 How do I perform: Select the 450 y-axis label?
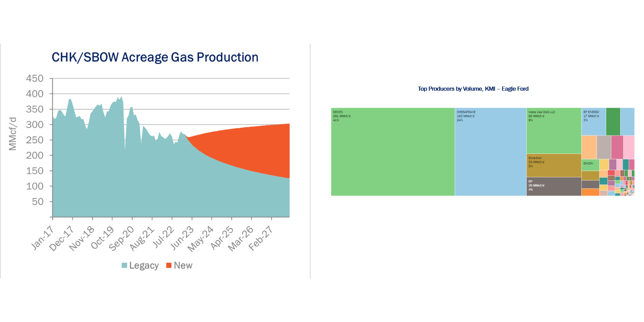pyautogui.click(x=35, y=78)
